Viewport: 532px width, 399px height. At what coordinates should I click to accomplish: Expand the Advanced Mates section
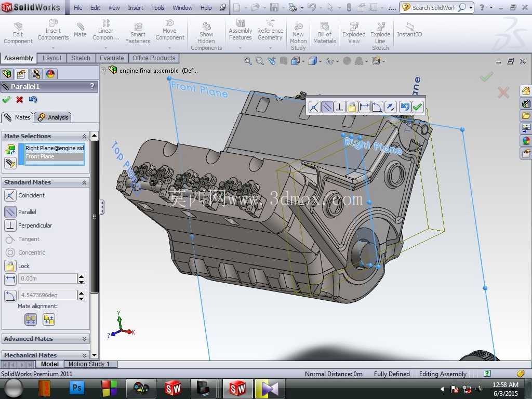coord(84,339)
